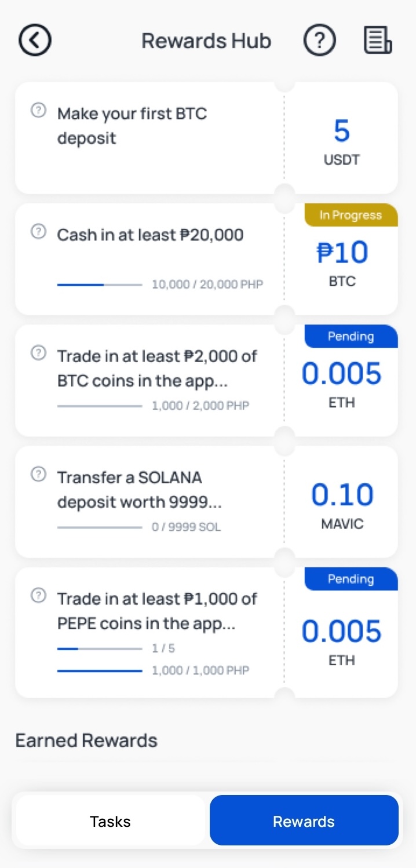Open the help question mark icon in the header
Viewport: 416px width, 868px height.
(319, 40)
